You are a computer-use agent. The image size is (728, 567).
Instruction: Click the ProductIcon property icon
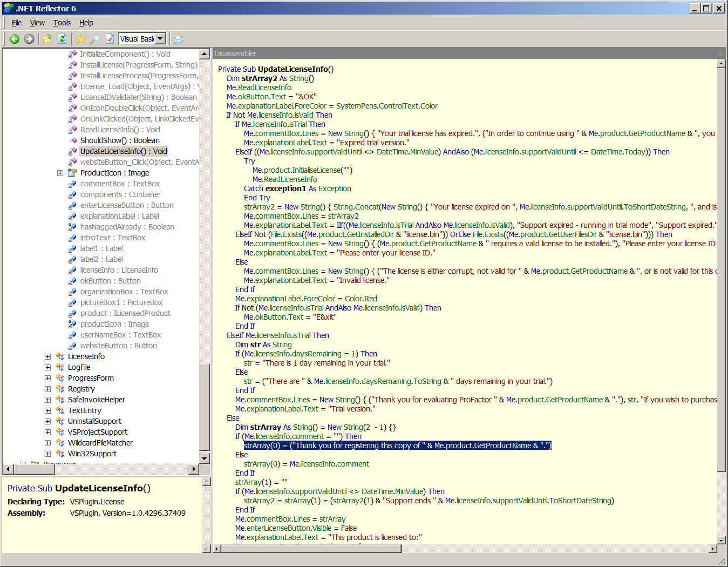pyautogui.click(x=72, y=173)
